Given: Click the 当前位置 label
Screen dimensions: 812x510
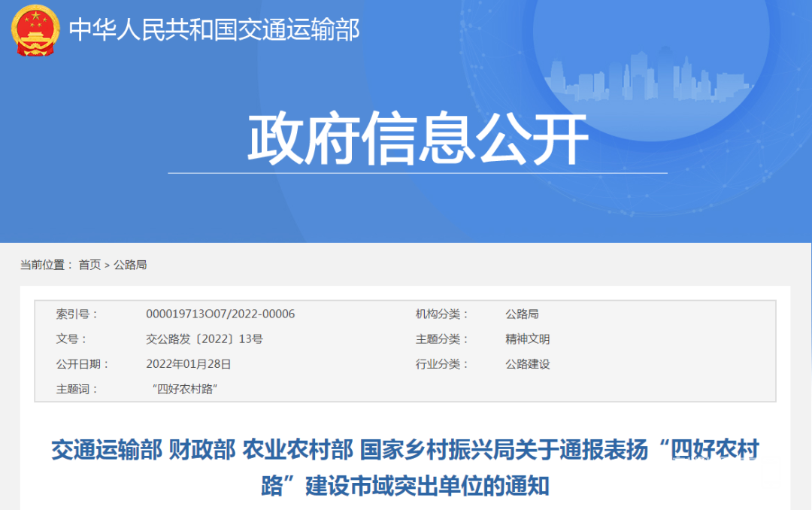Looking at the screenshot, I should [x=47, y=265].
